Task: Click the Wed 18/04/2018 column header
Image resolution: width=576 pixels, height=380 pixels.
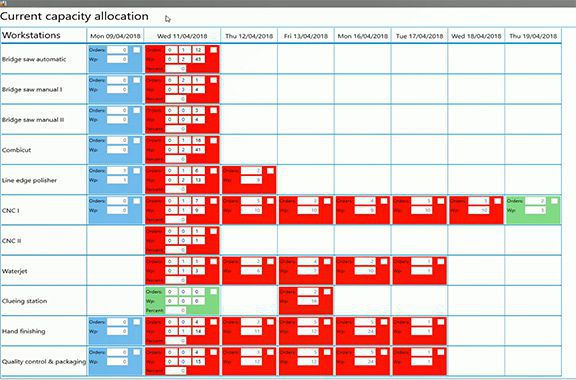Action: pos(476,36)
